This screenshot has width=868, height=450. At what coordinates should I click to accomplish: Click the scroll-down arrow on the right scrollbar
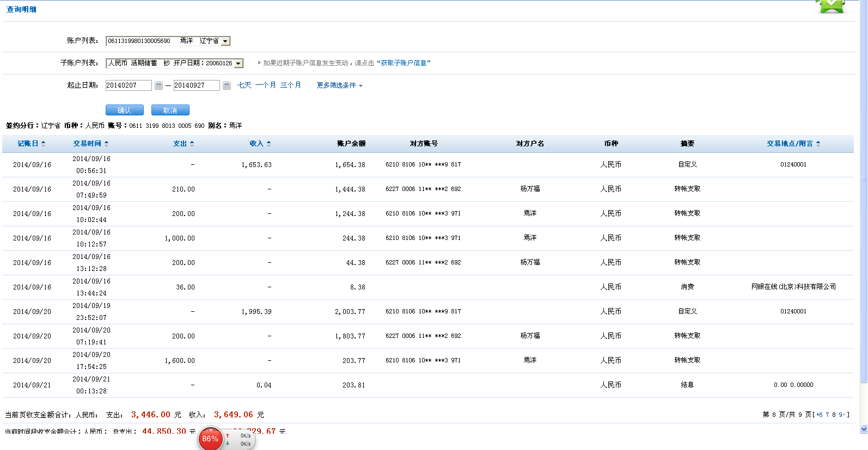(864, 429)
